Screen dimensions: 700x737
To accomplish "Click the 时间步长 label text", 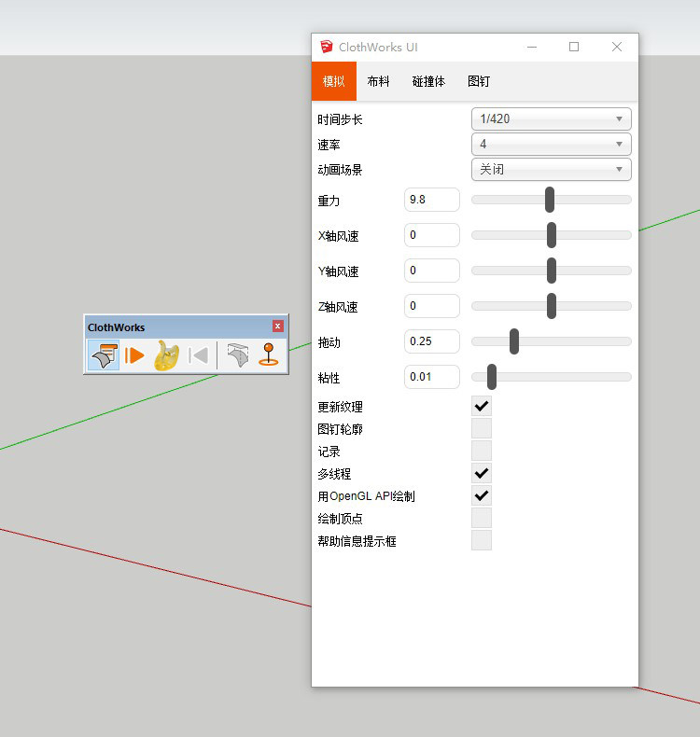I will pyautogui.click(x=340, y=119).
